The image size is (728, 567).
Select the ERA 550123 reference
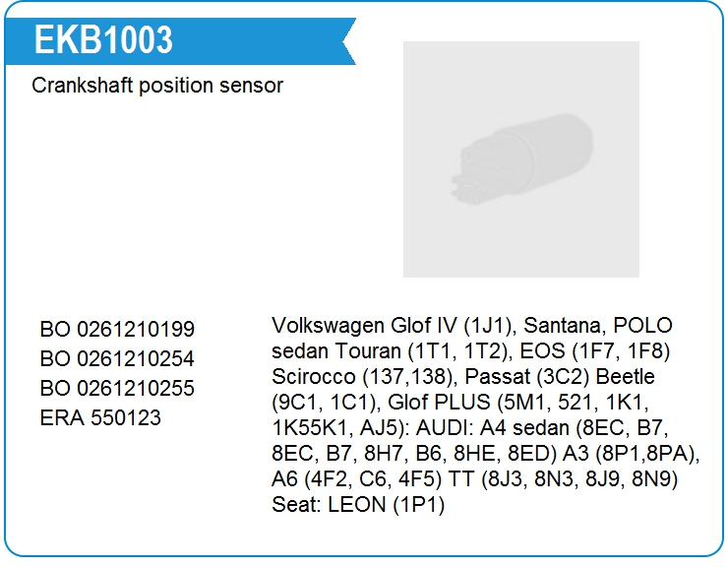click(100, 417)
